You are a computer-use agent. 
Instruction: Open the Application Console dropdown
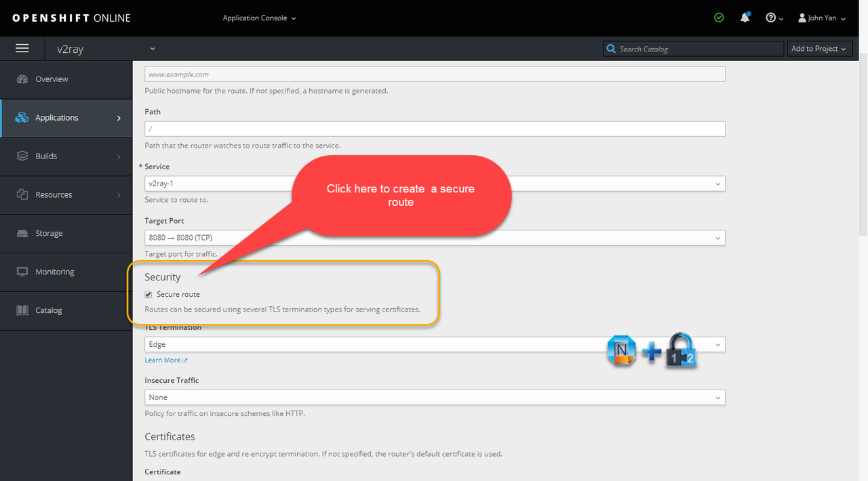click(x=260, y=18)
